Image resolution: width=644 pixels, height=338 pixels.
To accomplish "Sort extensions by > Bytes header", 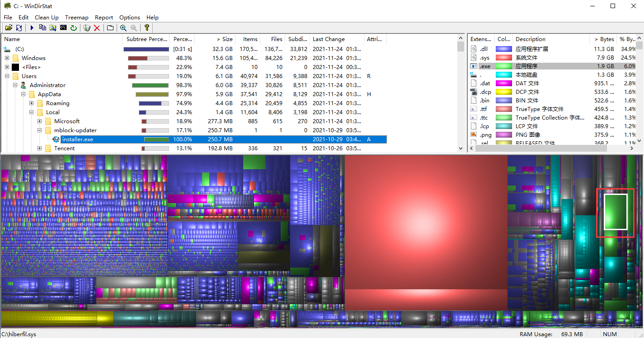I will tap(603, 39).
